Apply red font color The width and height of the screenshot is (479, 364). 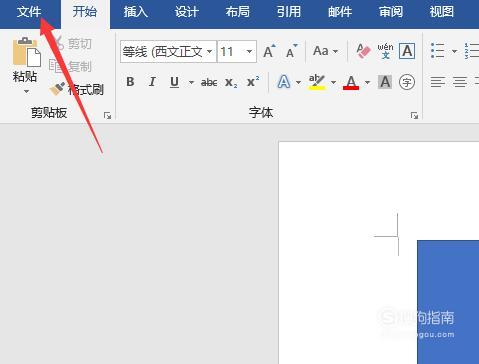(351, 82)
